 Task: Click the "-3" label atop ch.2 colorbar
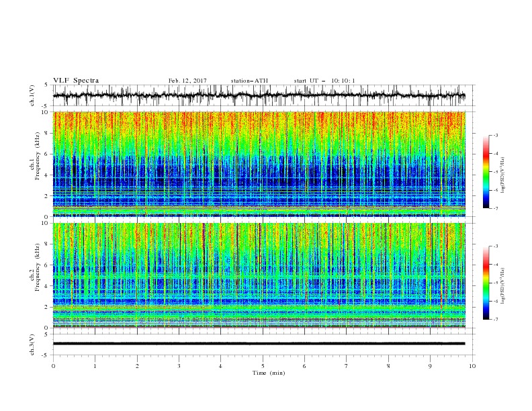point(495,246)
